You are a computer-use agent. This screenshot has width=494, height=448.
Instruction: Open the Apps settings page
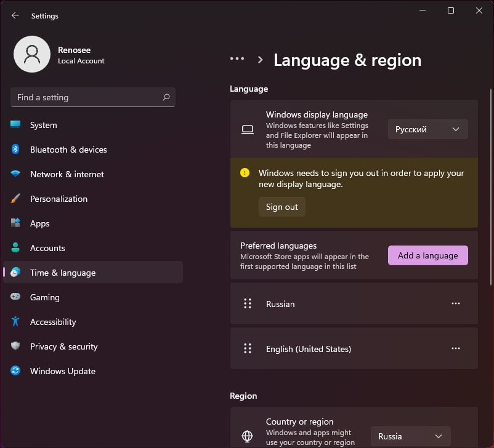pyautogui.click(x=93, y=223)
